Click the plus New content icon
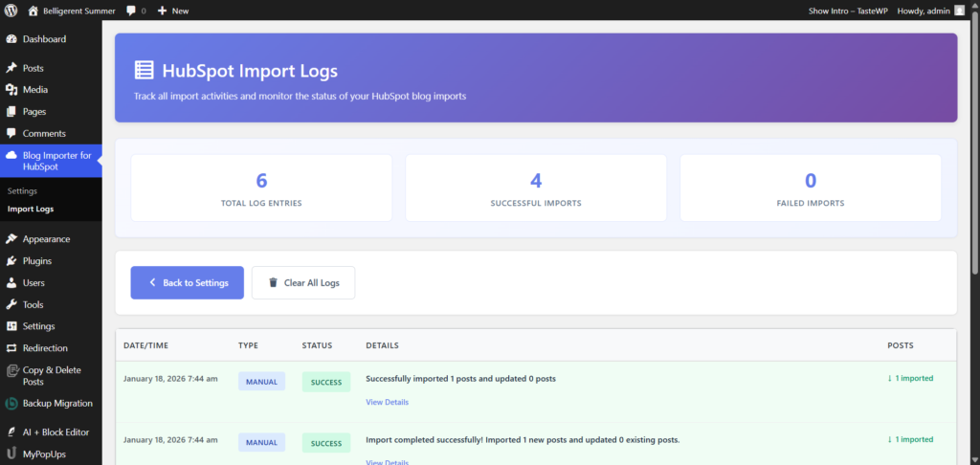The image size is (980, 465). tap(162, 11)
